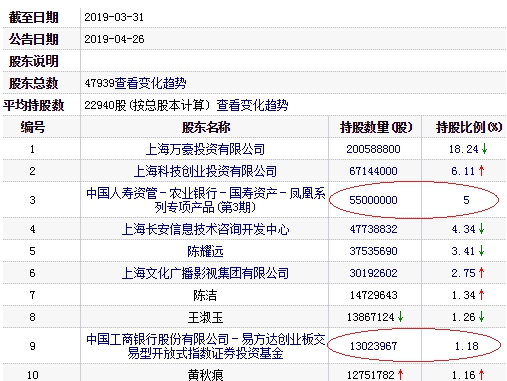Click the red up arrow beside 12751782

(400, 375)
